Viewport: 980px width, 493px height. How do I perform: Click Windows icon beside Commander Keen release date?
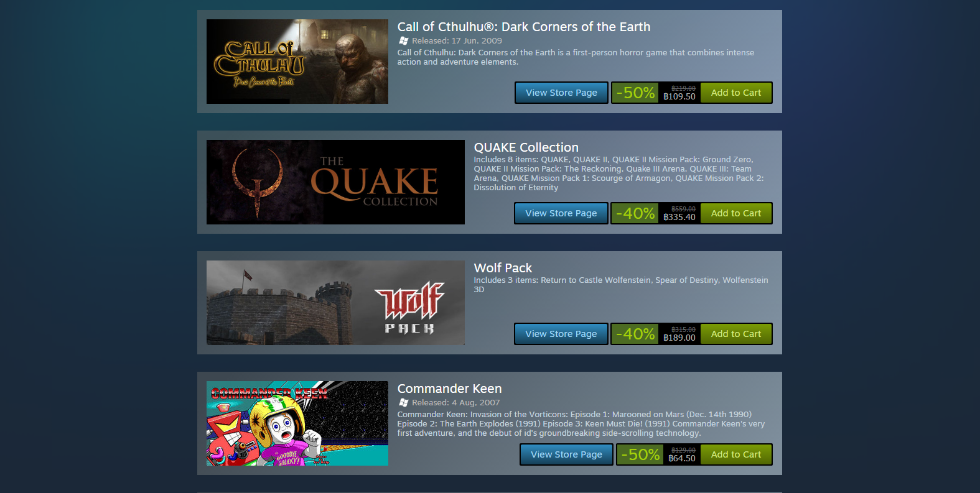(x=403, y=402)
